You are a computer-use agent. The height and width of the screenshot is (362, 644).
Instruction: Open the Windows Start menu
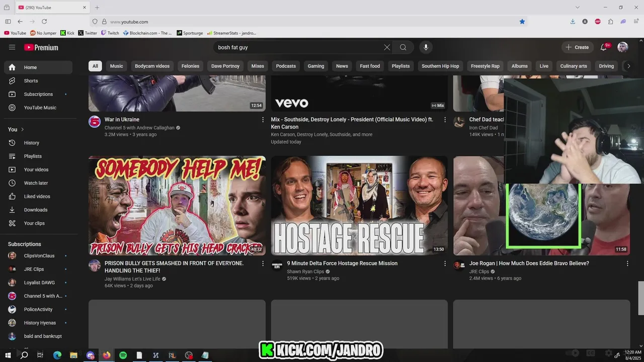pyautogui.click(x=8, y=355)
